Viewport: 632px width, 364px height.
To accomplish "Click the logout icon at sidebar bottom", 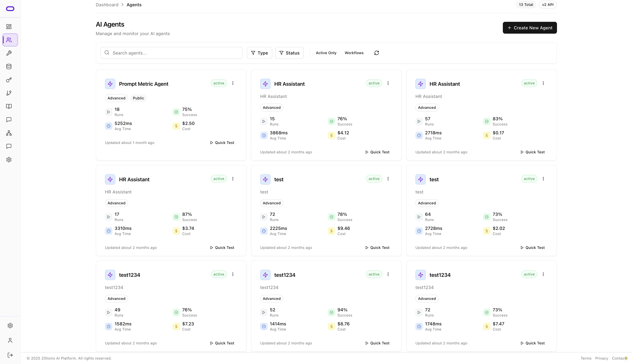I will [10, 355].
